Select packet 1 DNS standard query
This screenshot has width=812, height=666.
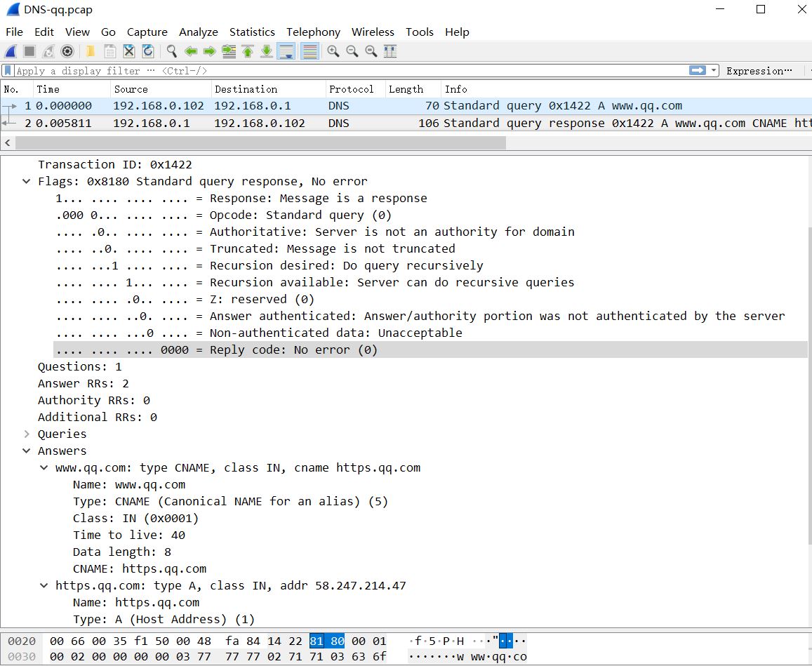tap(406, 106)
